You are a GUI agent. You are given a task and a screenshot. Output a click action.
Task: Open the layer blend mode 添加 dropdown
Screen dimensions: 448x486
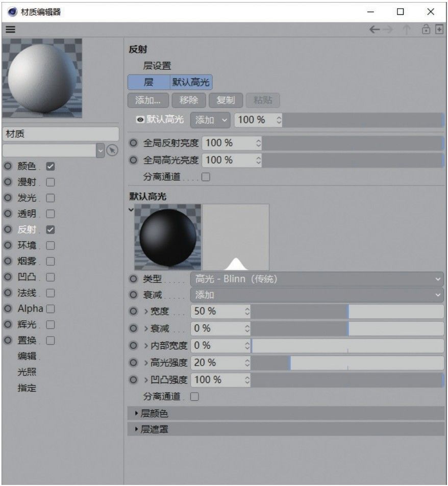210,120
